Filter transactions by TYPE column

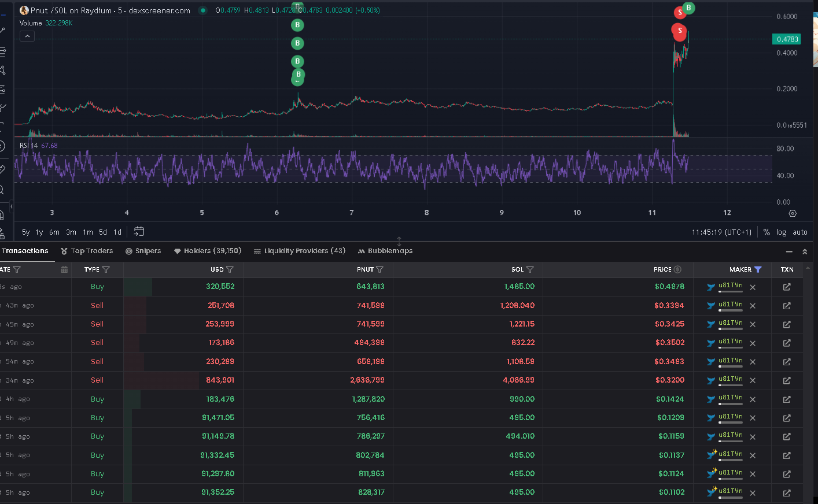coord(106,269)
